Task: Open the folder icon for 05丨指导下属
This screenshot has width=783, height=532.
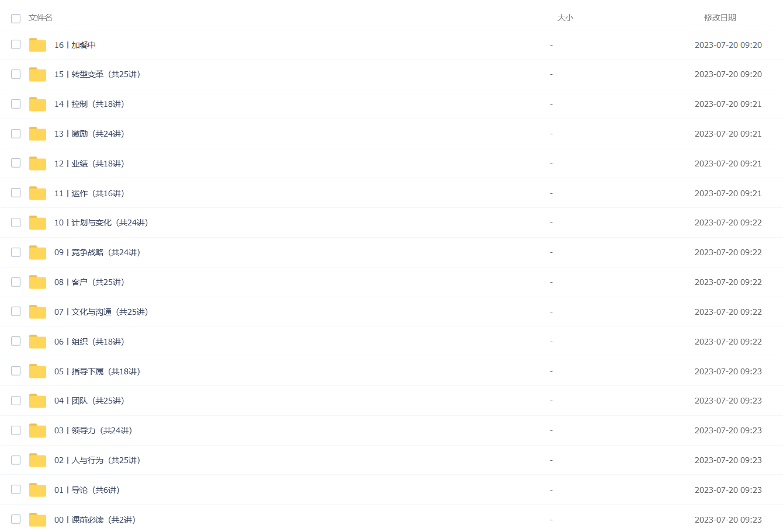Action: click(37, 371)
